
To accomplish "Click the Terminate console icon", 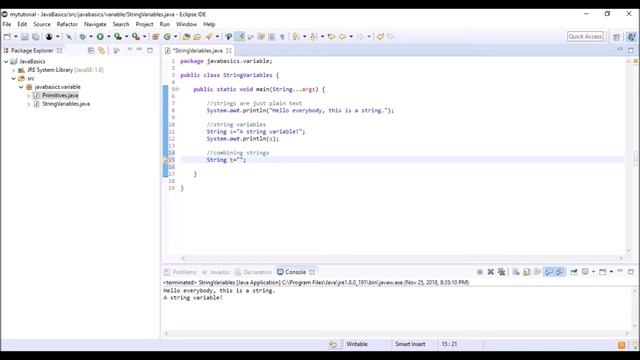I will (x=480, y=272).
